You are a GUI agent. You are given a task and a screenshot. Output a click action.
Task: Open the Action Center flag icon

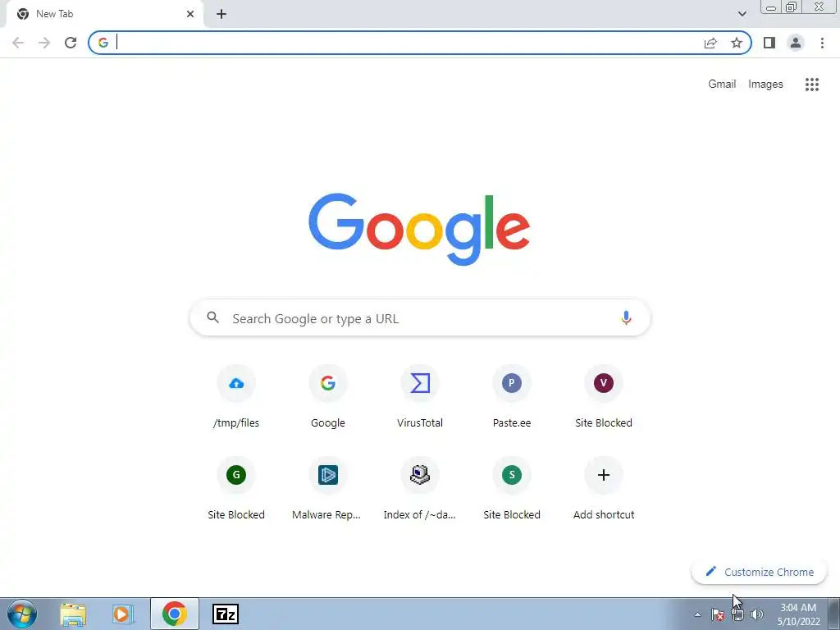(718, 614)
